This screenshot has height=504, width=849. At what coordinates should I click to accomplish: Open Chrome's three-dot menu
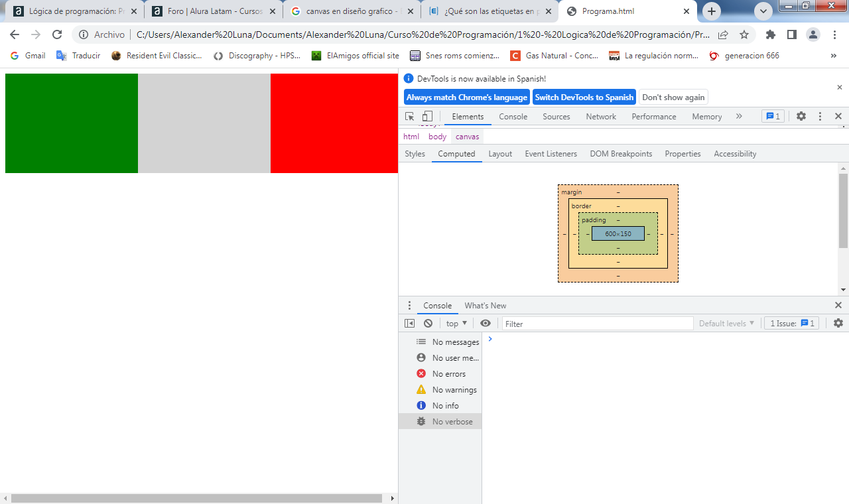[x=834, y=34]
